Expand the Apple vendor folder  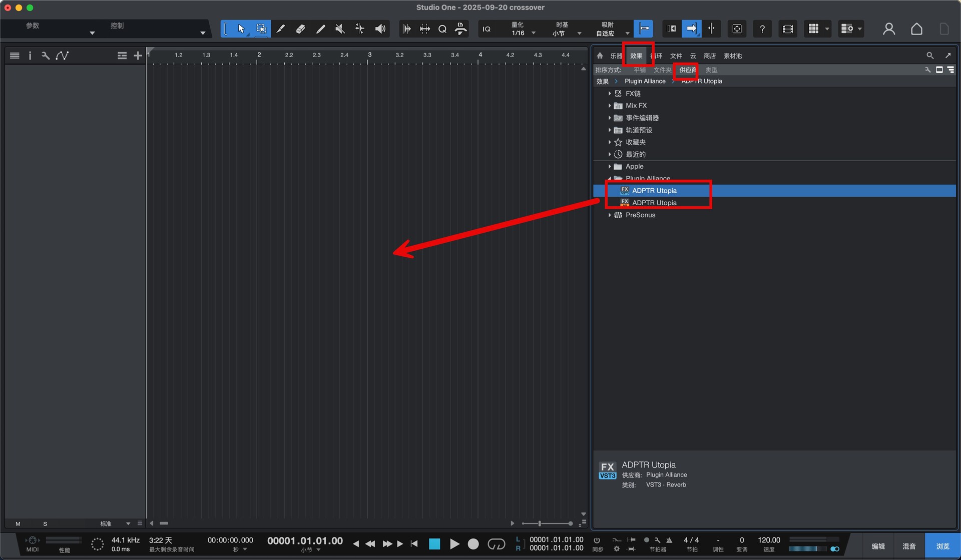(609, 167)
